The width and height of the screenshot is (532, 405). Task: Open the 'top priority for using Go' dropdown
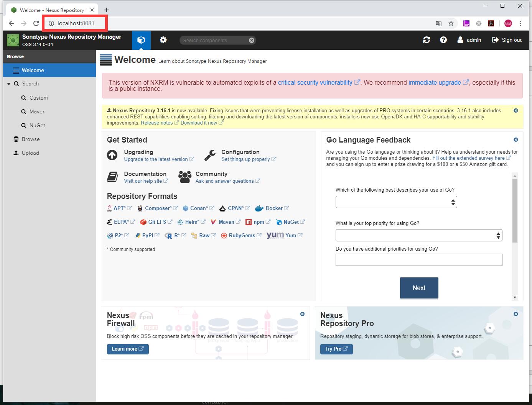(419, 235)
